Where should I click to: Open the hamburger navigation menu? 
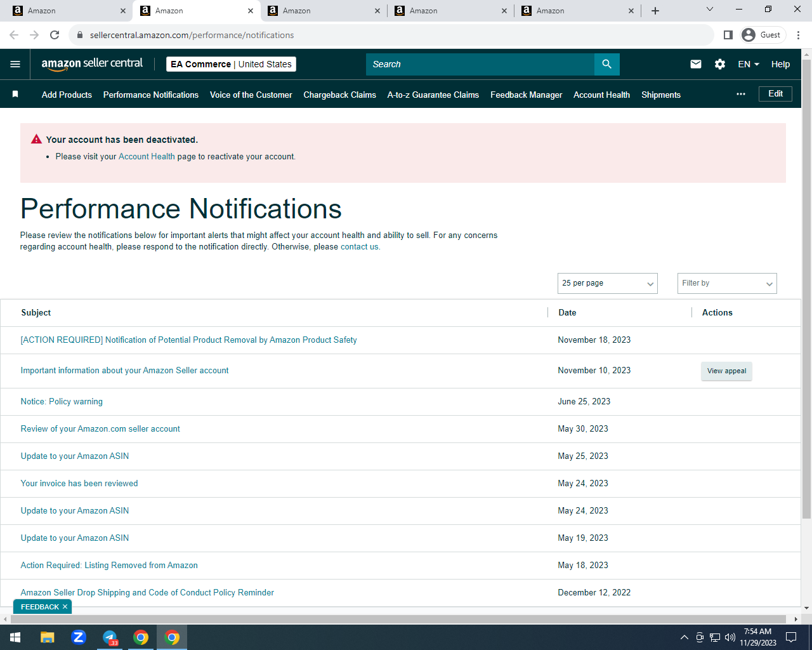point(15,64)
